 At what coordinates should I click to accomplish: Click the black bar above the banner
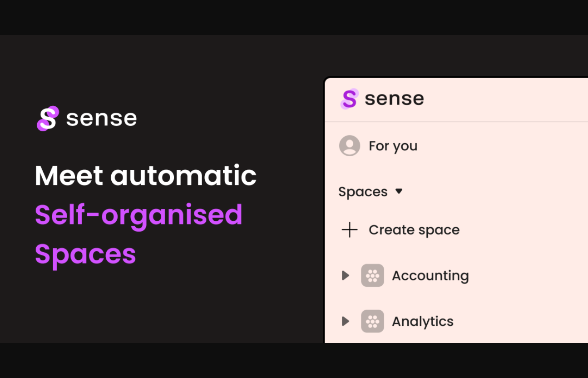(294, 17)
